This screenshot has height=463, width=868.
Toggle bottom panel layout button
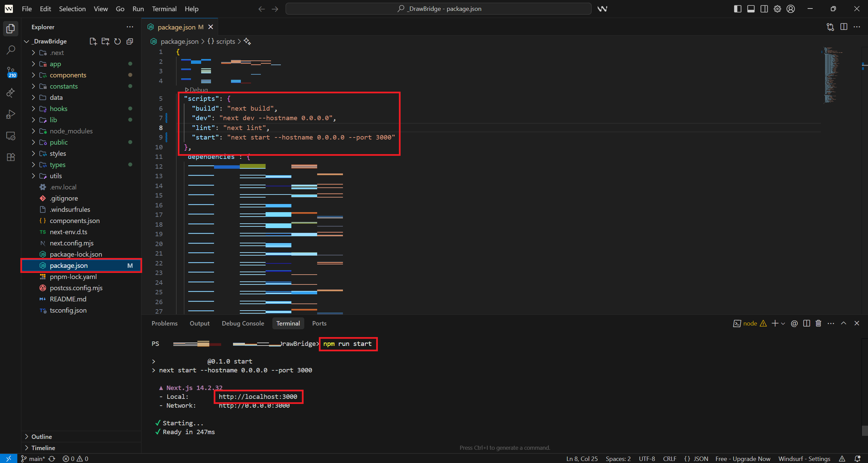coord(751,9)
